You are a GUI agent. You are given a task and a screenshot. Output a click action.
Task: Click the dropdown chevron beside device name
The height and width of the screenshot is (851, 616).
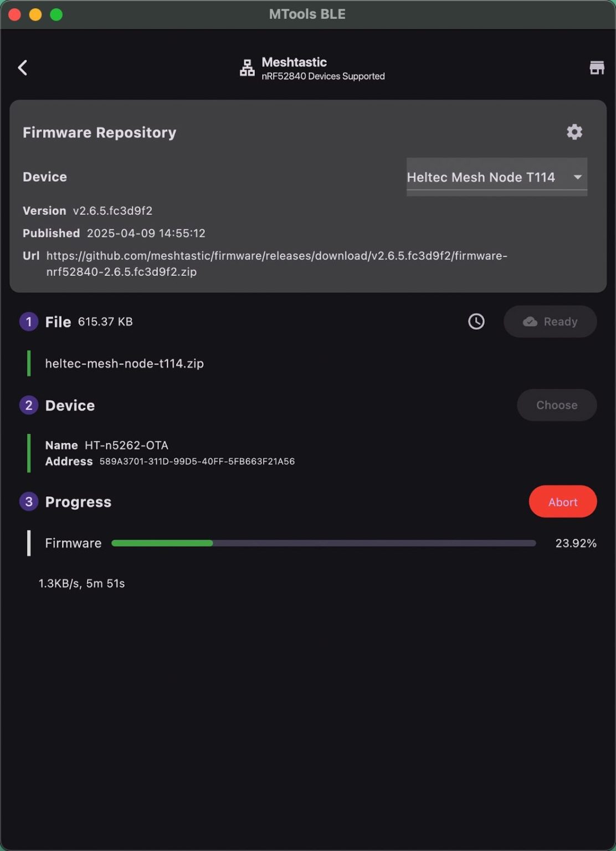click(x=578, y=177)
